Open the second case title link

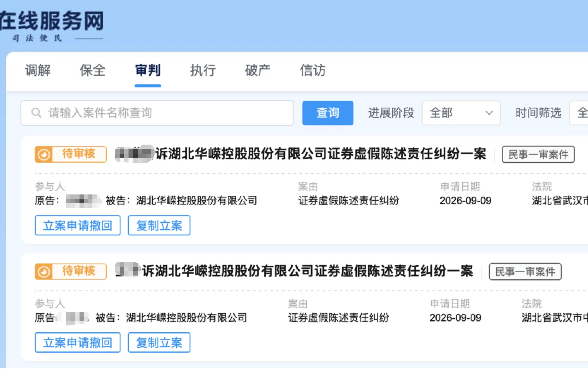(x=294, y=271)
